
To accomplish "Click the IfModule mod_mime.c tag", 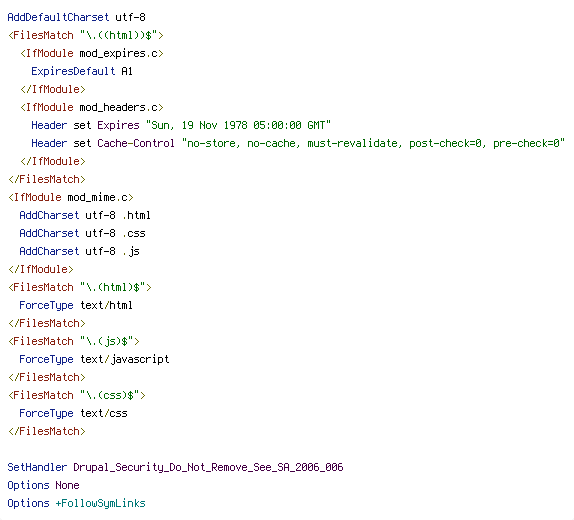I will pyautogui.click(x=71, y=197).
